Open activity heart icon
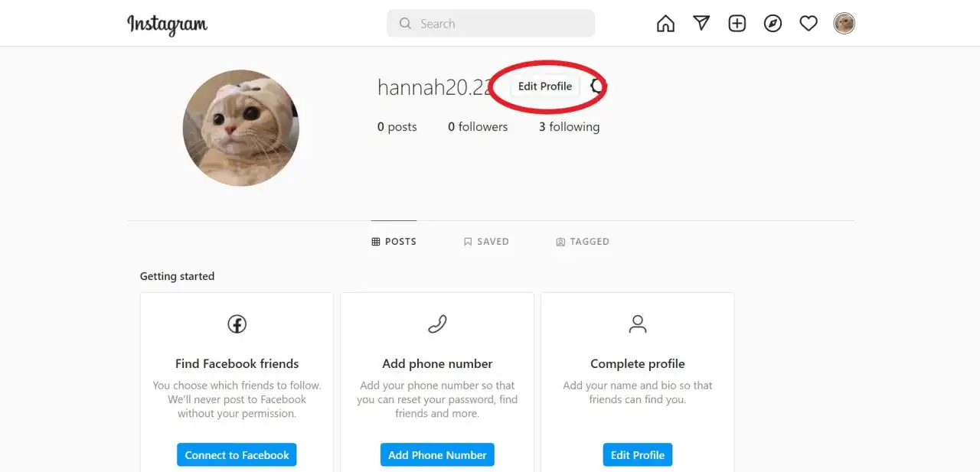 (808, 24)
